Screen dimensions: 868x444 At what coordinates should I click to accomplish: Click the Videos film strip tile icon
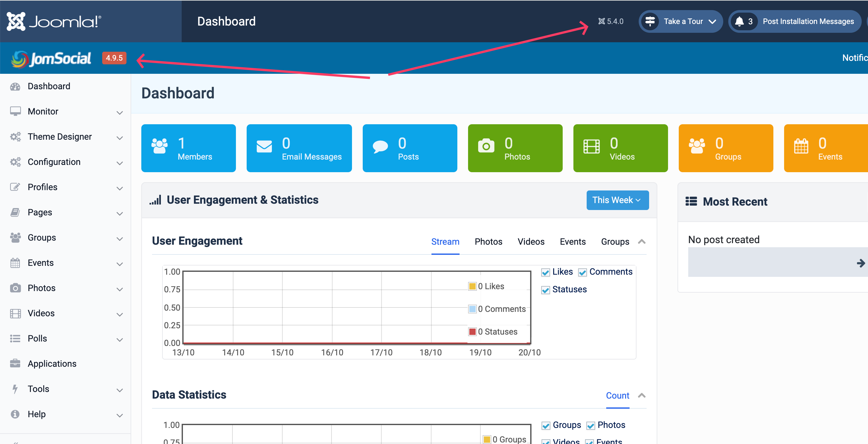[591, 147]
